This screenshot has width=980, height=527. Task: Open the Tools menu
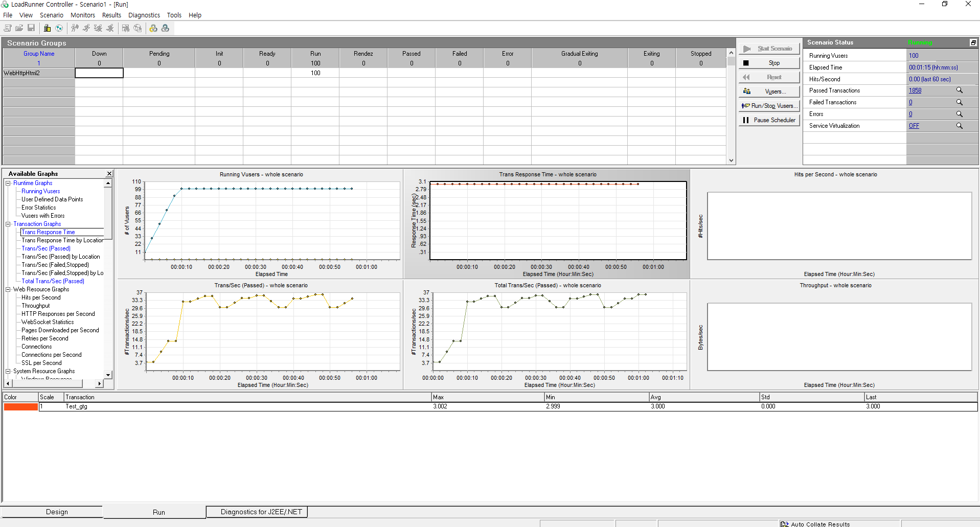(x=174, y=15)
